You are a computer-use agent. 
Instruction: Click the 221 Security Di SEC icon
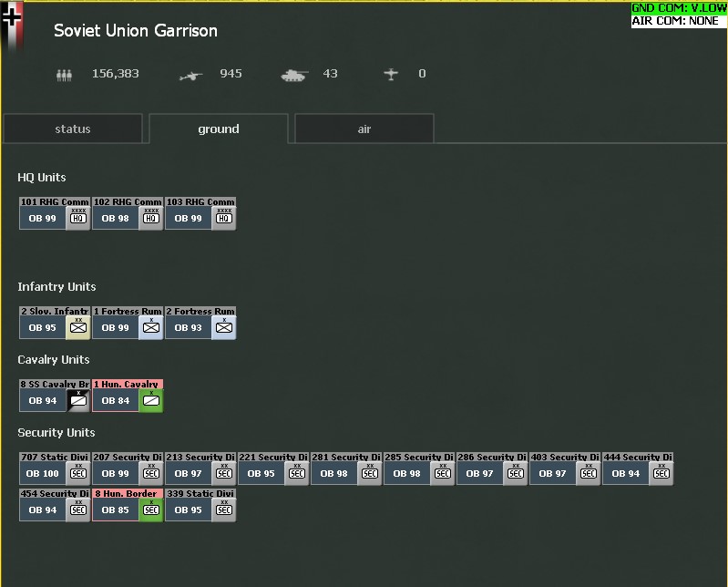click(x=297, y=473)
